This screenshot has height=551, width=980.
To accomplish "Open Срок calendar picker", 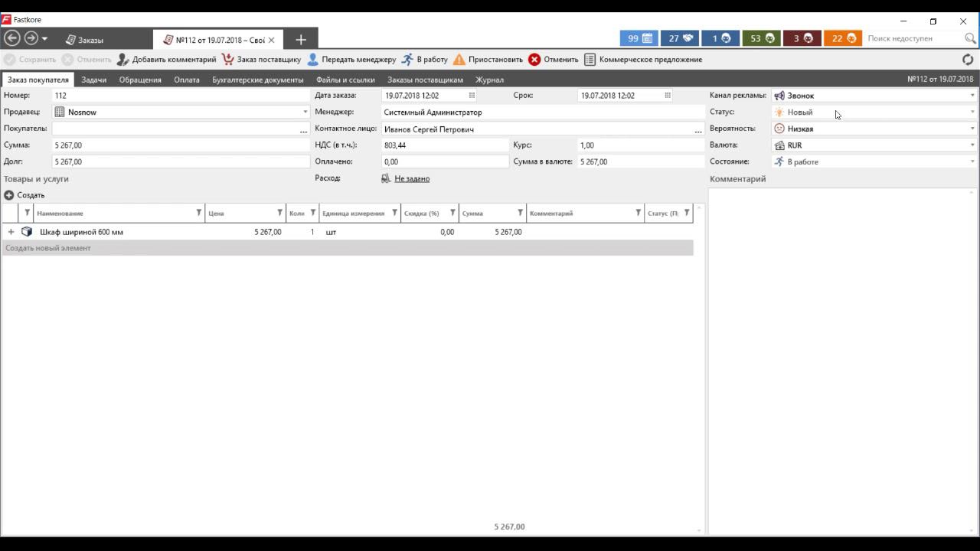I will pos(668,96).
